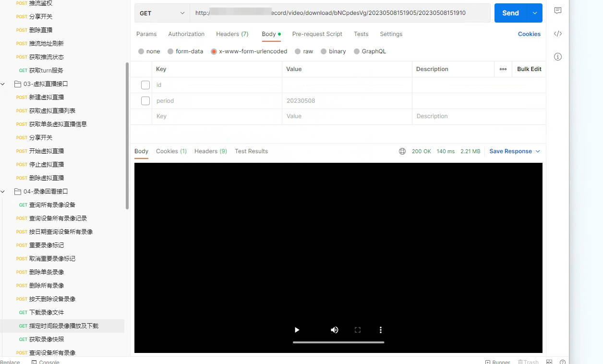
Task: Open the request Headers (7) tab
Action: click(x=232, y=34)
